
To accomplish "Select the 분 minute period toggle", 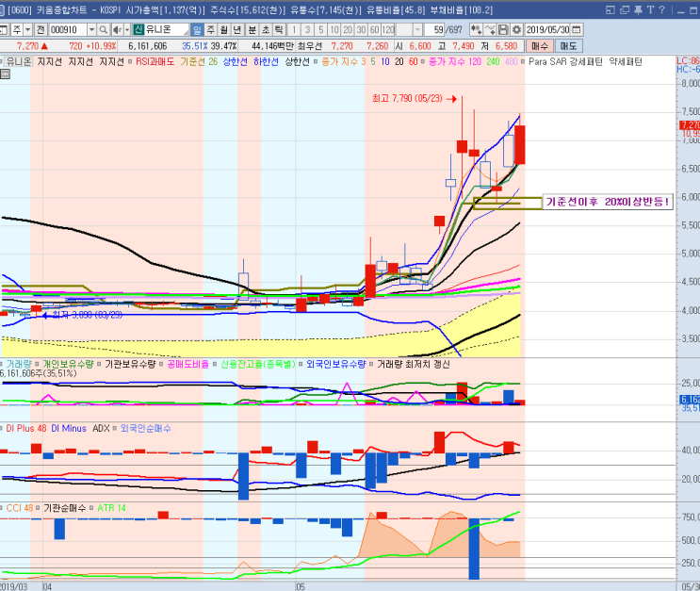I will pos(252,30).
